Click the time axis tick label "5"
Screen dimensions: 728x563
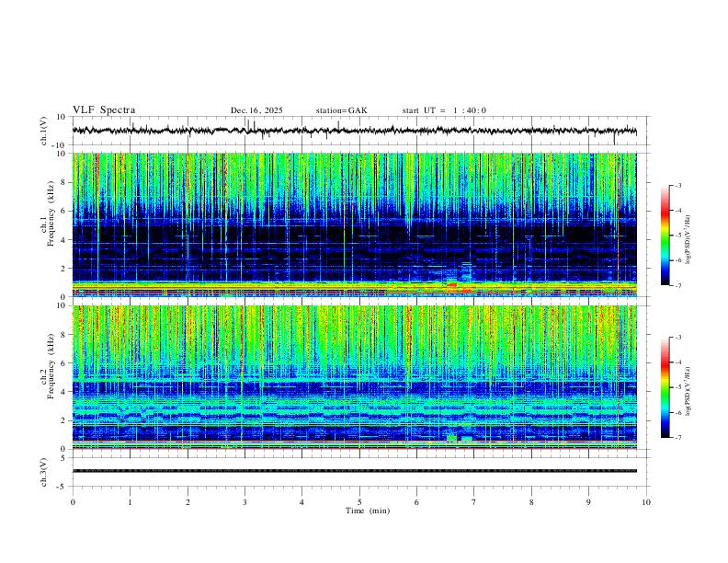point(359,502)
